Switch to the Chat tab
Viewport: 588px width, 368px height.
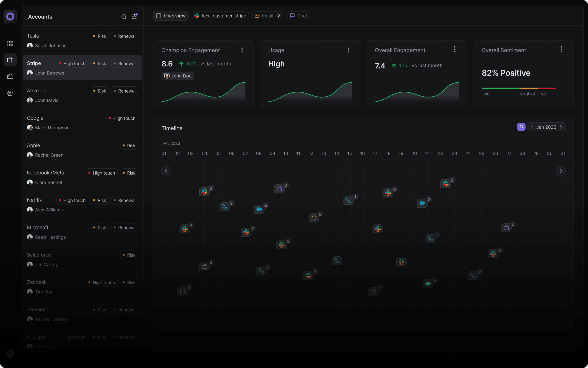(x=298, y=16)
